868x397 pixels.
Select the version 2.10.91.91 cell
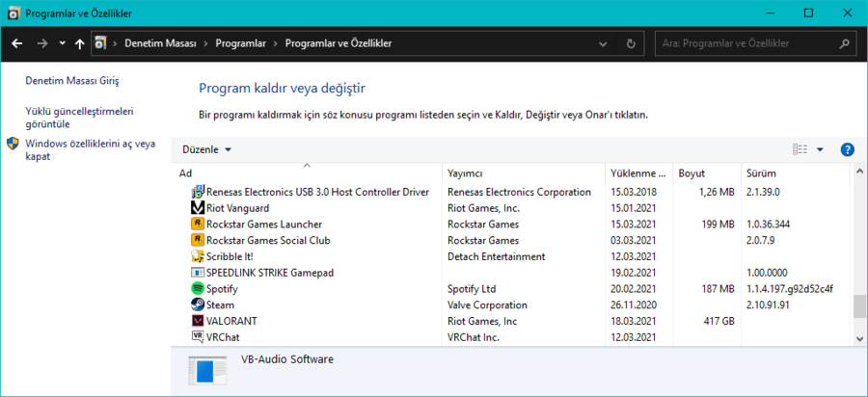(x=768, y=304)
